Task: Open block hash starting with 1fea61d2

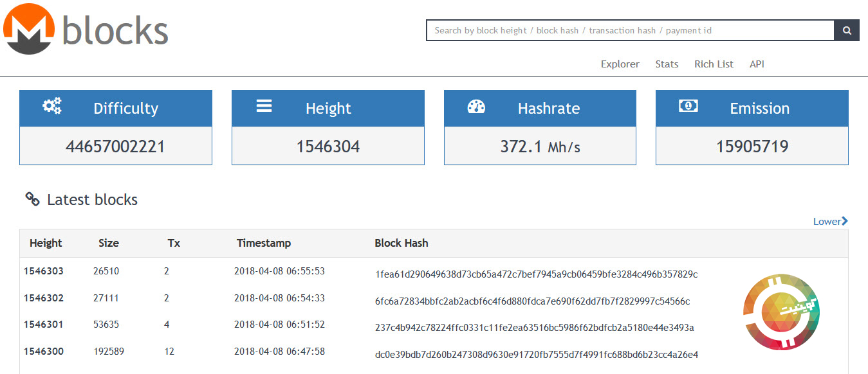Action: pyautogui.click(x=536, y=274)
